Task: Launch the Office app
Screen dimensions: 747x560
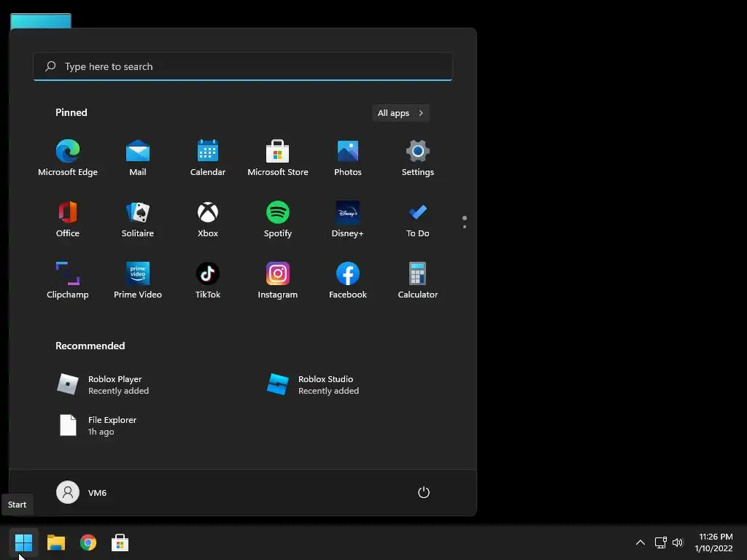Action: pyautogui.click(x=68, y=219)
